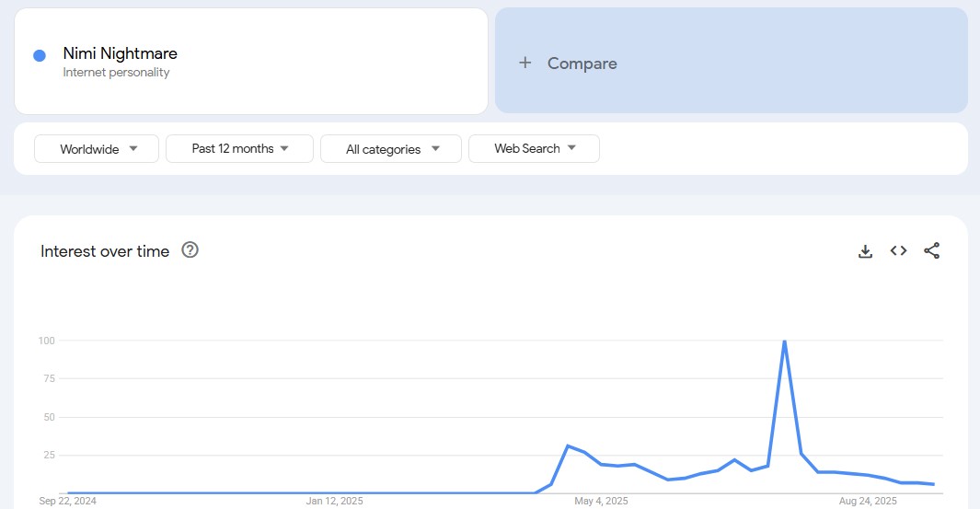The width and height of the screenshot is (980, 509).
Task: Click the plus icon beside Compare
Action: (525, 63)
